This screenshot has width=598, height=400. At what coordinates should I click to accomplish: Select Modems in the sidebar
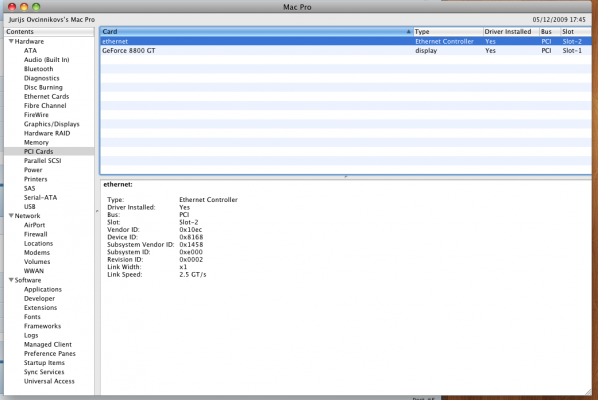click(37, 252)
